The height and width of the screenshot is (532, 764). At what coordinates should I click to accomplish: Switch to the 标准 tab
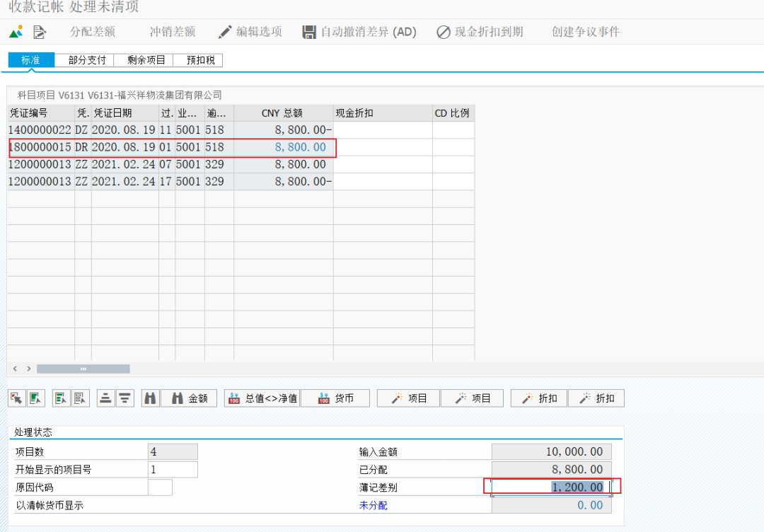point(31,60)
